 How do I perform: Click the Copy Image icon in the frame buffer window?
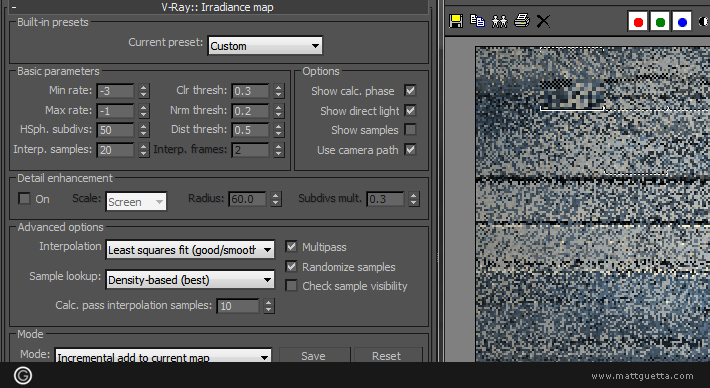point(477,21)
